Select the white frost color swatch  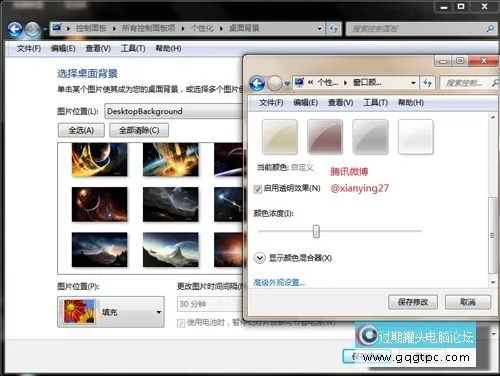(416, 137)
